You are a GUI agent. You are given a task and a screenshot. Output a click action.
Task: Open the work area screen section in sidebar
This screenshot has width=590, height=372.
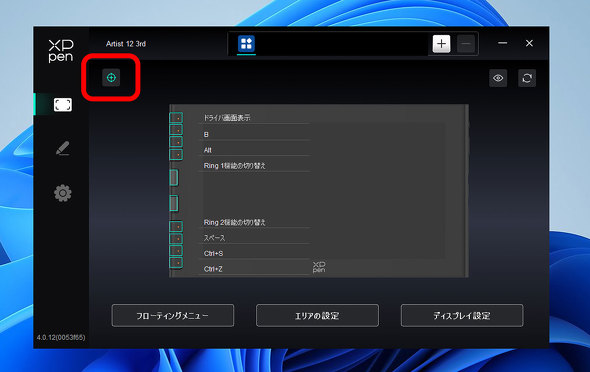(x=62, y=105)
